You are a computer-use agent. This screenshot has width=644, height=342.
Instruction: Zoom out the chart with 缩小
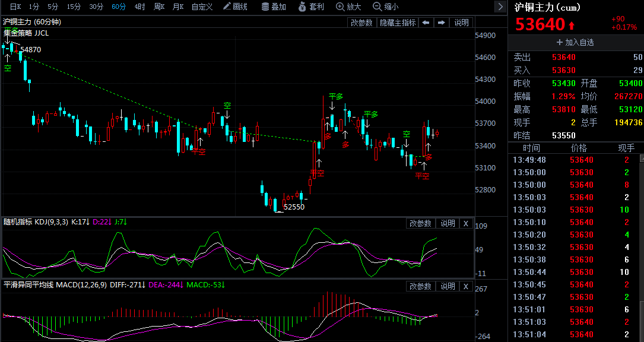(385, 7)
